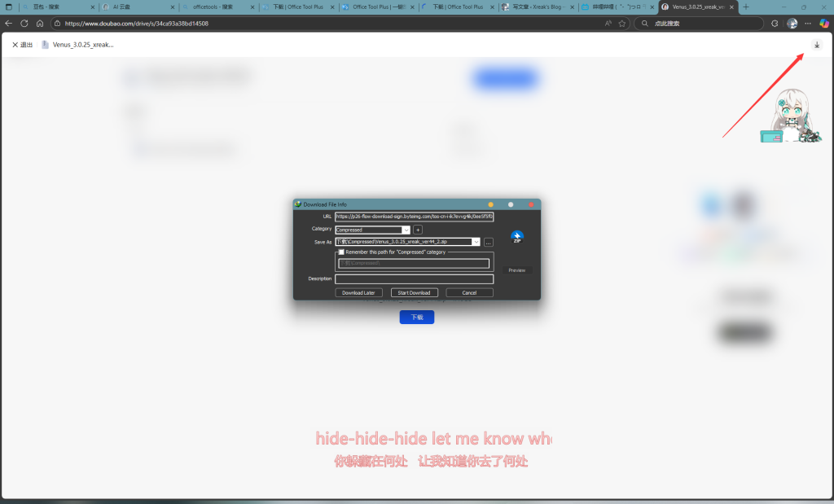This screenshot has height=504, width=834.
Task: Enable Remember this path for Compressed category
Action: tap(341, 252)
